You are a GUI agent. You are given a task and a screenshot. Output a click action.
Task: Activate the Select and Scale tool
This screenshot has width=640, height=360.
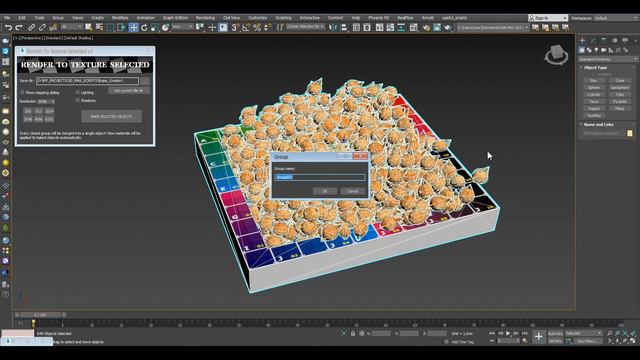[x=155, y=27]
